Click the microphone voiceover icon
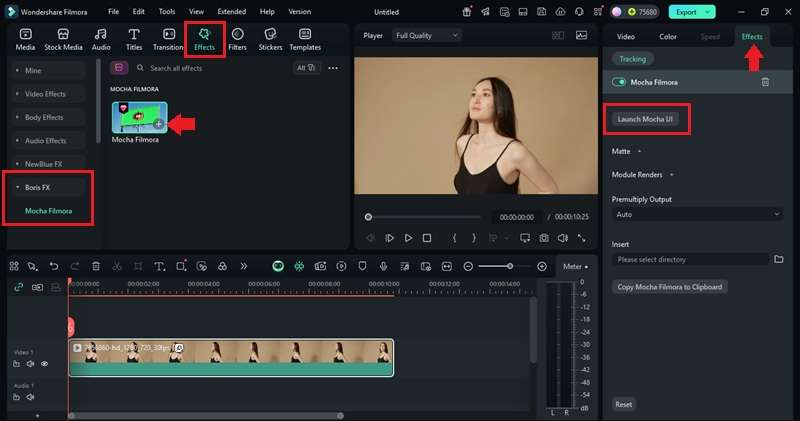This screenshot has height=421, width=800. pos(383,266)
